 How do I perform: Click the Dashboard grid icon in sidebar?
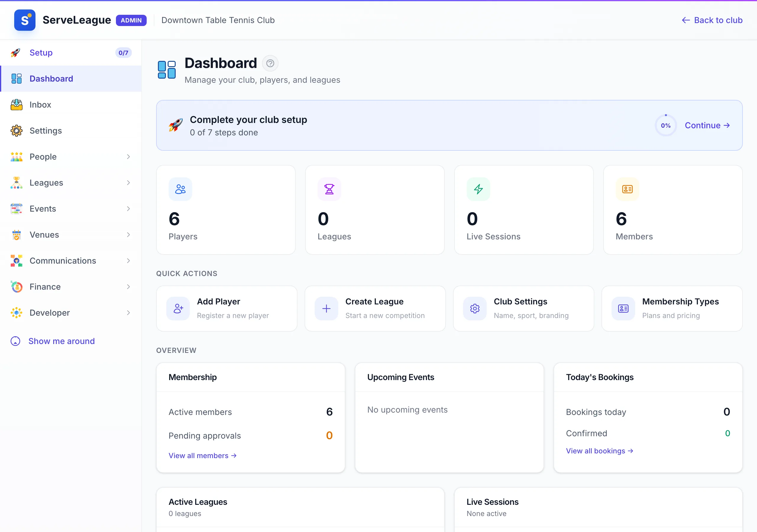pos(16,79)
